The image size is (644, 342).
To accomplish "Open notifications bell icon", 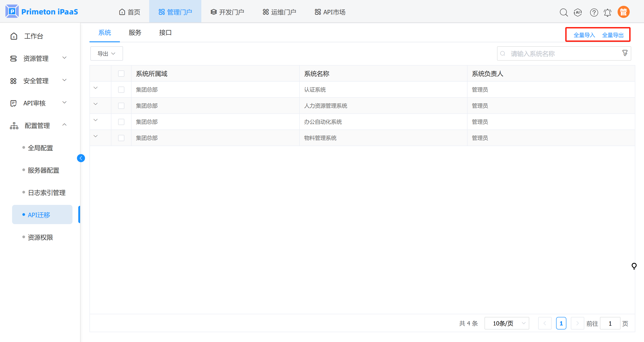I will coord(607,12).
